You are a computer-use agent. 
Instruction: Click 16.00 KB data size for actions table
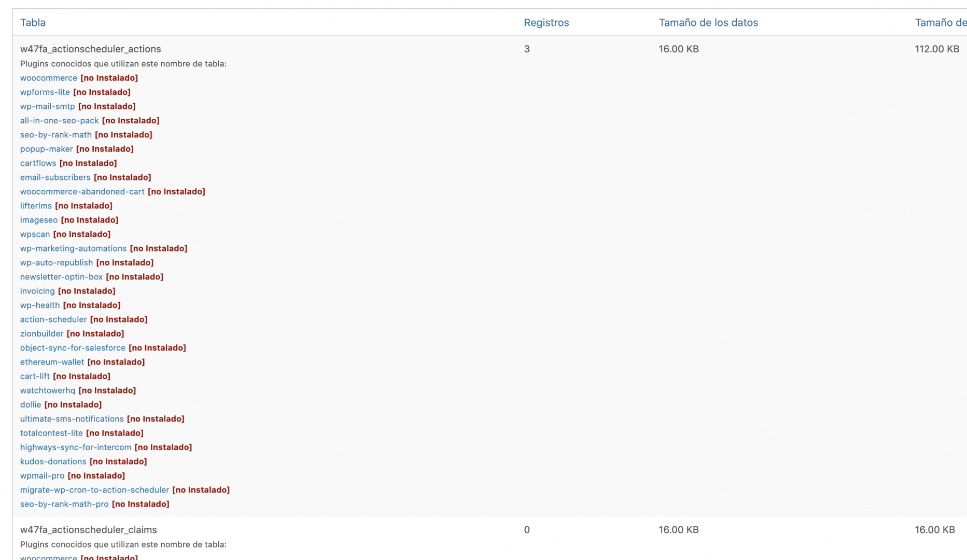(679, 49)
